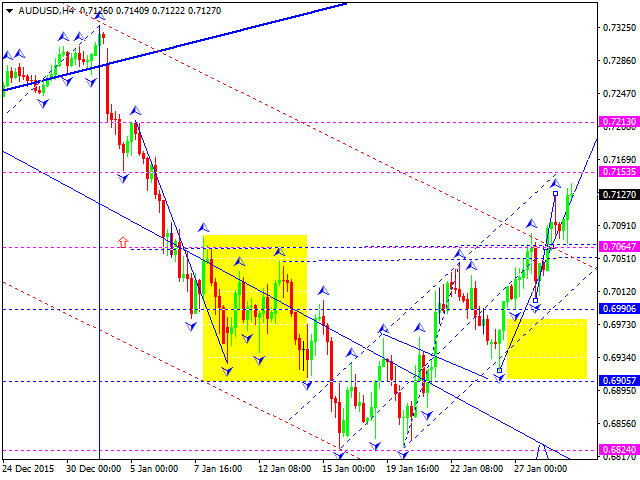The height and width of the screenshot is (480, 640).
Task: Click the 24 Dec 2015 time axis label
Action: pyautogui.click(x=28, y=469)
